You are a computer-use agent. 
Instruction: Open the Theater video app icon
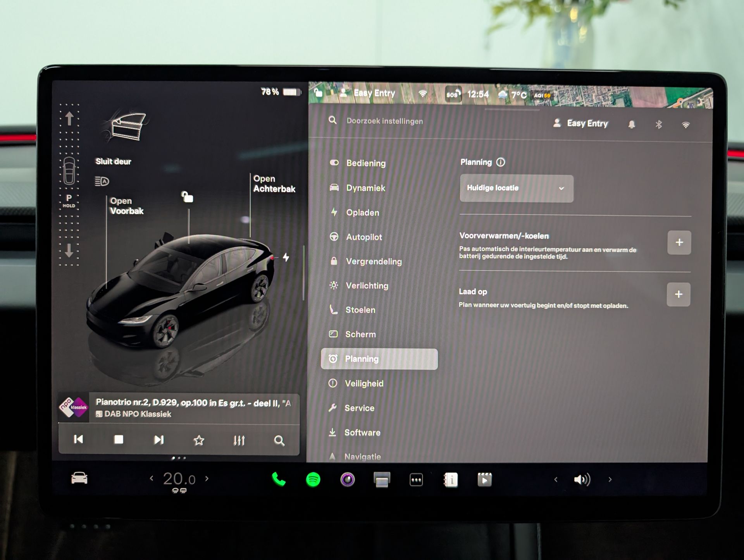(x=484, y=480)
